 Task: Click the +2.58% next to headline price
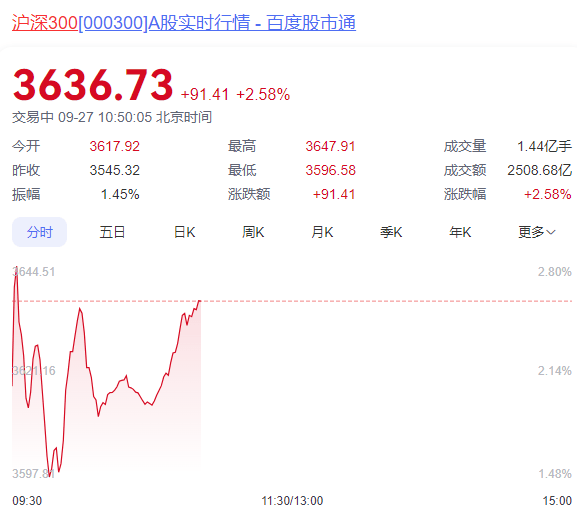click(x=263, y=95)
